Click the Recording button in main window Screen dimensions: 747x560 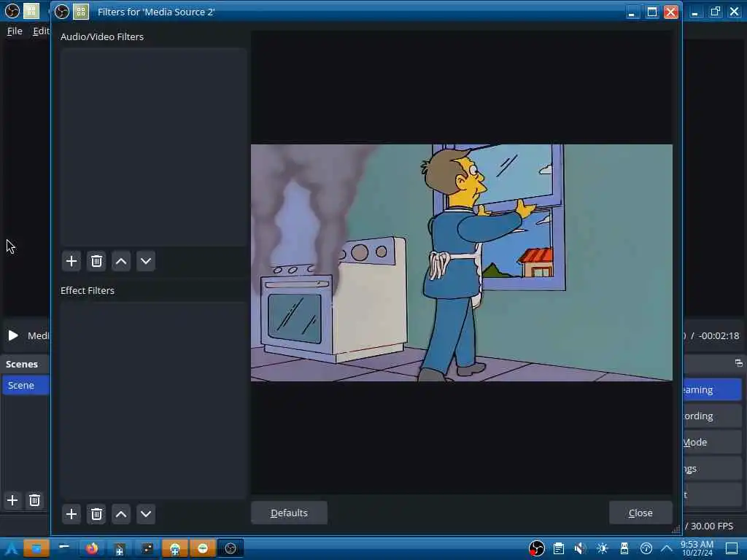point(712,416)
